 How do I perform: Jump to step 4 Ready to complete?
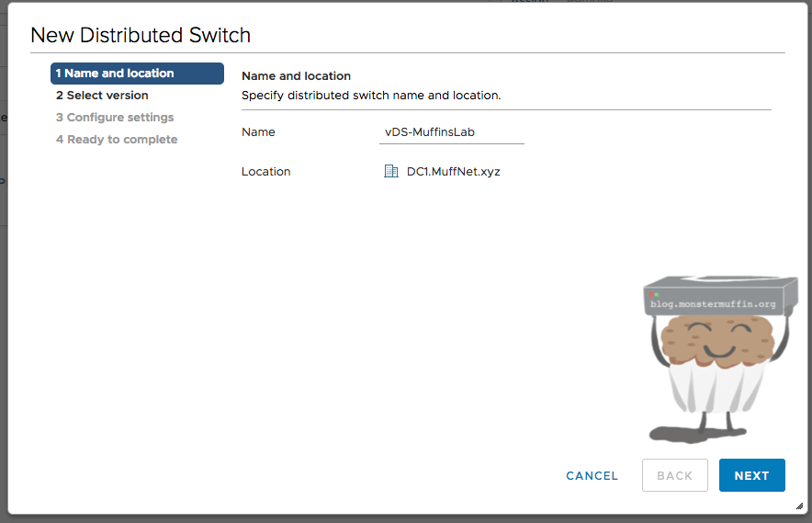[116, 140]
